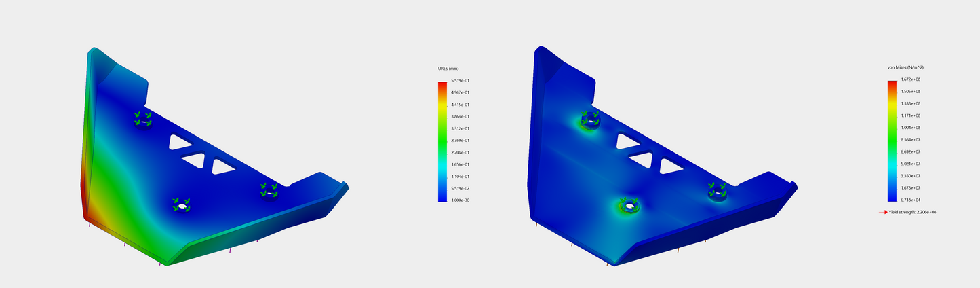This screenshot has width=980, height=288.
Task: Select the rightmost fixture symbol on displacement plot
Action: (269, 191)
